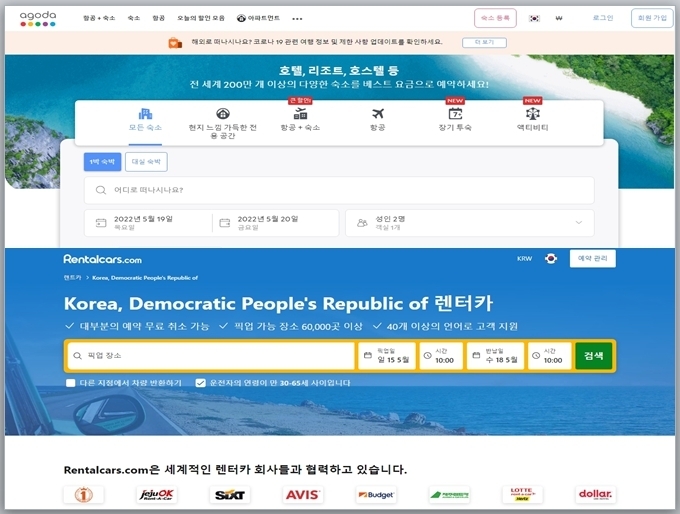Click the green 검색 search button
Viewport: 680px width, 514px height.
tap(594, 356)
